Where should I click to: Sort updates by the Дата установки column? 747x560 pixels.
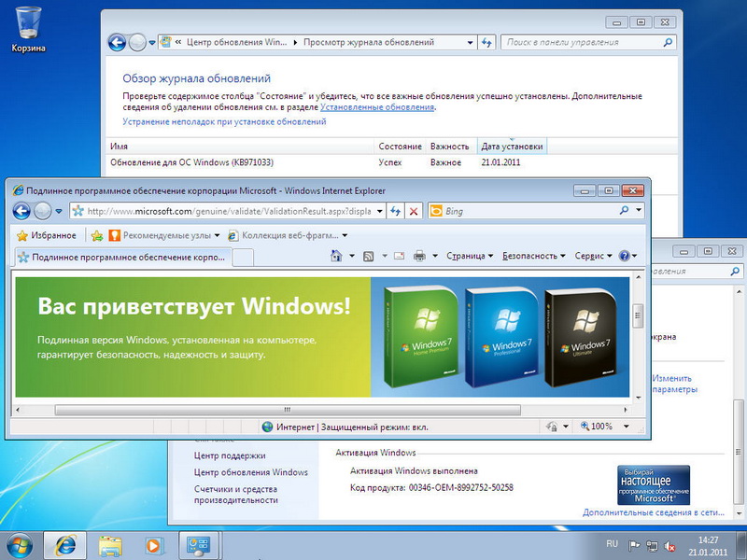(512, 147)
